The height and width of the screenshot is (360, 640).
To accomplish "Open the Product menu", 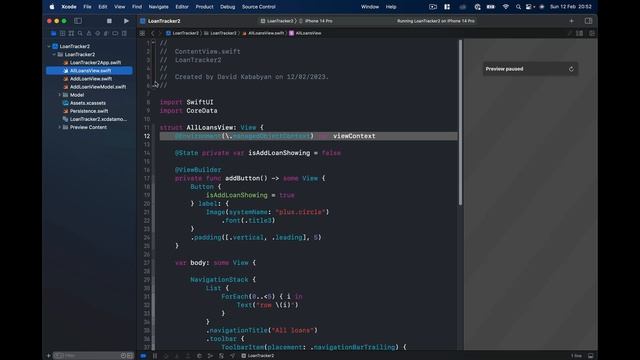I will point(204,7).
